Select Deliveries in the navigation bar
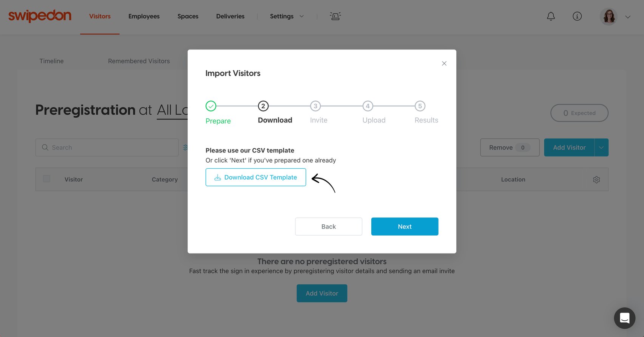This screenshot has height=337, width=644. 230,16
